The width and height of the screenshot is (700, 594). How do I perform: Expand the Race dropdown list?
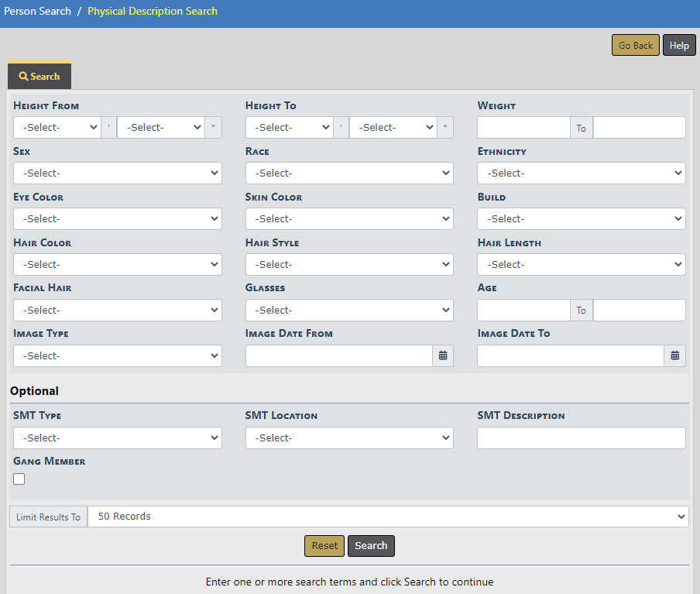coord(349,173)
